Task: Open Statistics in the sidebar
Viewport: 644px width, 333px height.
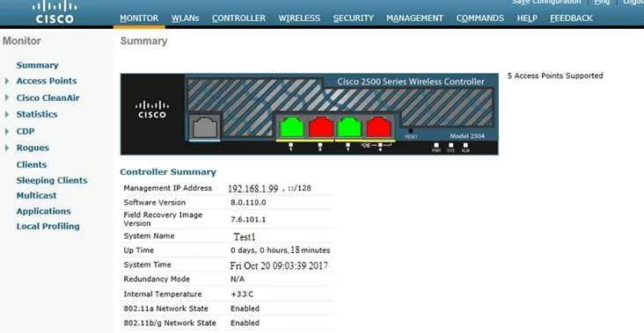Action: coord(37,114)
